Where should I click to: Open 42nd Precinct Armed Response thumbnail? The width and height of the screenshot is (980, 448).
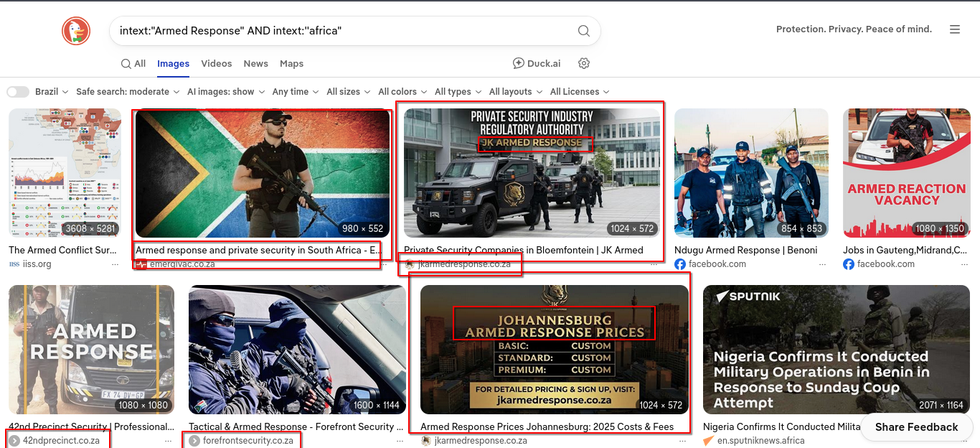pyautogui.click(x=91, y=350)
